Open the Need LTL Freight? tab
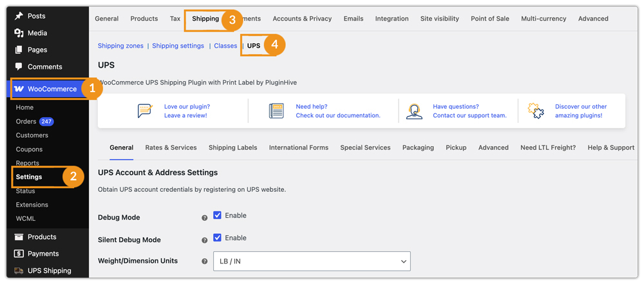Image resolution: width=644 pixels, height=284 pixels. 548,147
